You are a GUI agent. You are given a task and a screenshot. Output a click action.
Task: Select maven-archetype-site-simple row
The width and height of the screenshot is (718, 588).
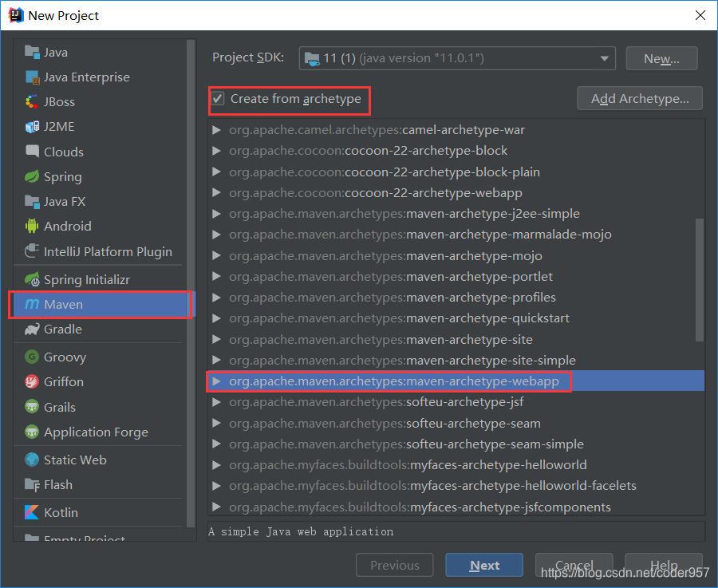(456, 361)
